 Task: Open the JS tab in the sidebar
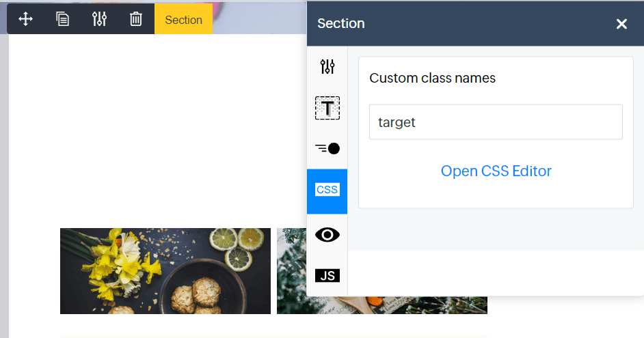pos(327,275)
